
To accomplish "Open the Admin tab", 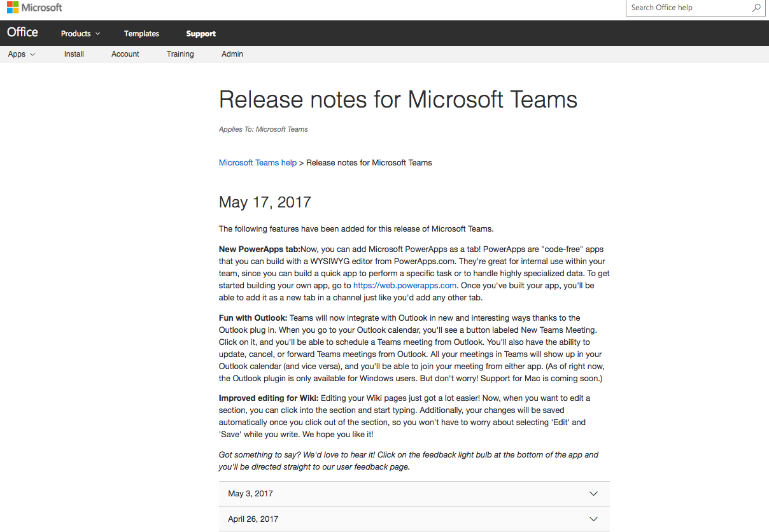I will point(232,54).
